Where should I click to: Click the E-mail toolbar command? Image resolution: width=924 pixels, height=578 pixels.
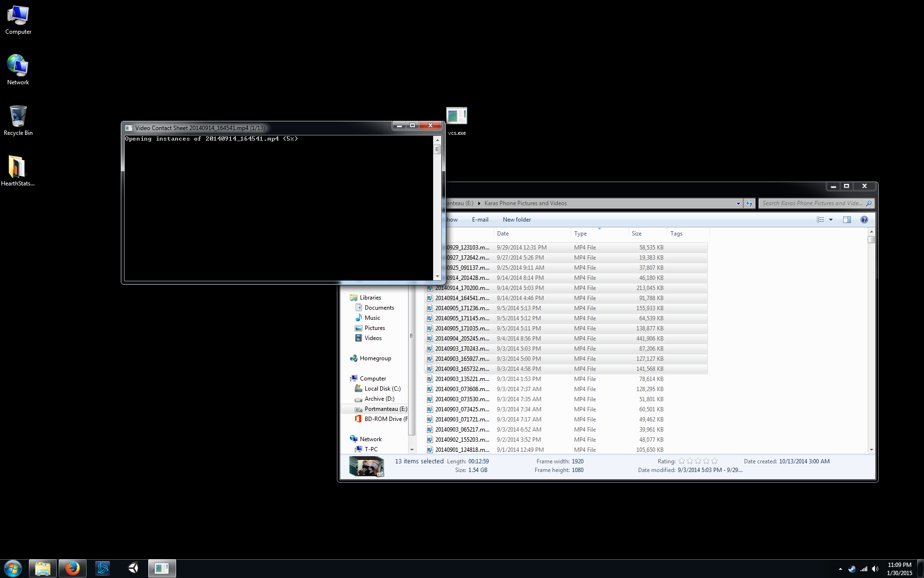[480, 220]
